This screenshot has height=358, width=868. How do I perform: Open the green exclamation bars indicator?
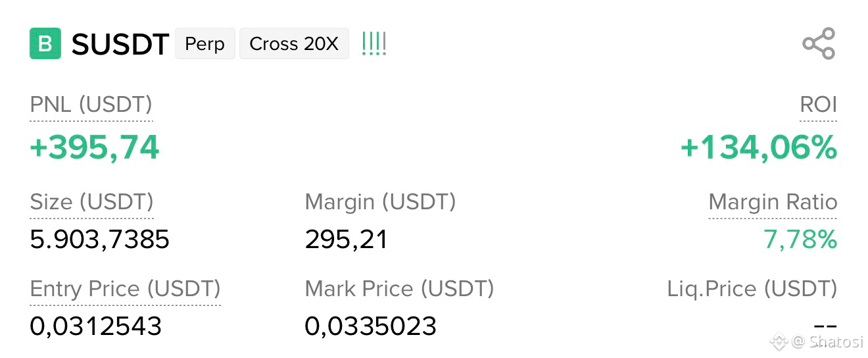(x=374, y=44)
